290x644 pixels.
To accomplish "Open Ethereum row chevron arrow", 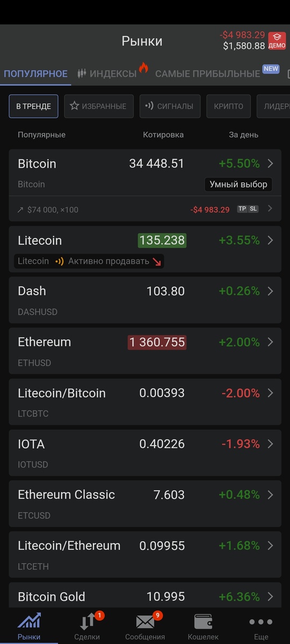I will pos(270,342).
